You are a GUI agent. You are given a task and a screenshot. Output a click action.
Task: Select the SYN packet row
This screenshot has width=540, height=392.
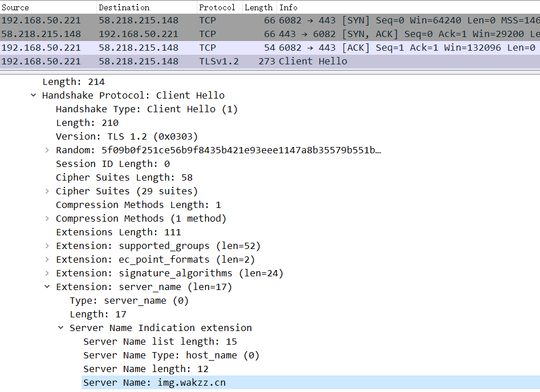[270, 21]
